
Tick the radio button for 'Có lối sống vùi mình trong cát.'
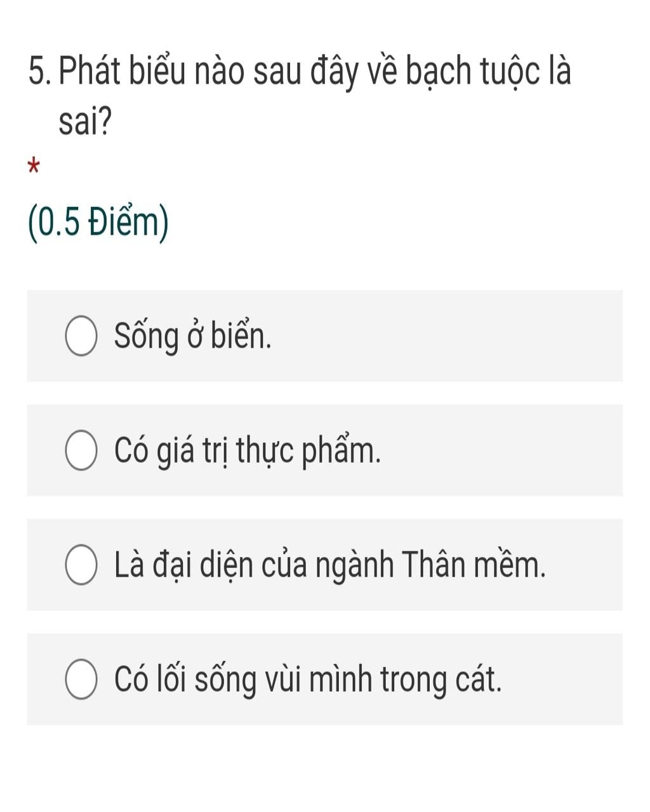point(81,679)
